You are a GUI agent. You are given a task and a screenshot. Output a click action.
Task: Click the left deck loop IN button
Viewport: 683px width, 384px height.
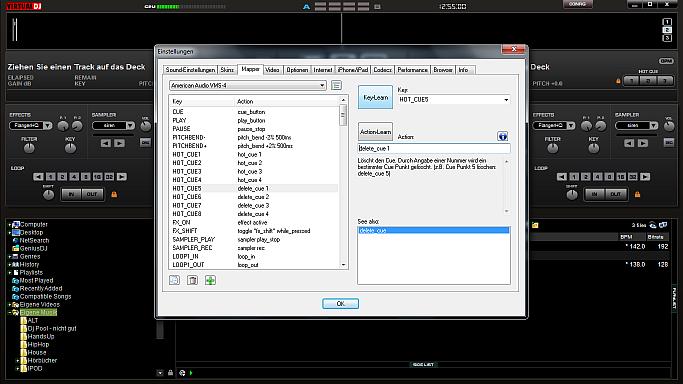click(71, 194)
